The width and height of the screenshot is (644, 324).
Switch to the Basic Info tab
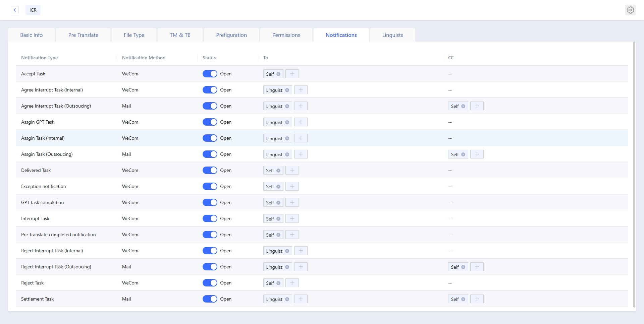(x=32, y=35)
